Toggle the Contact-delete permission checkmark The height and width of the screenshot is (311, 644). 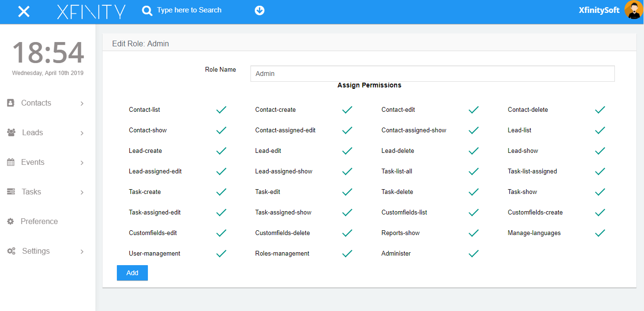tap(600, 109)
